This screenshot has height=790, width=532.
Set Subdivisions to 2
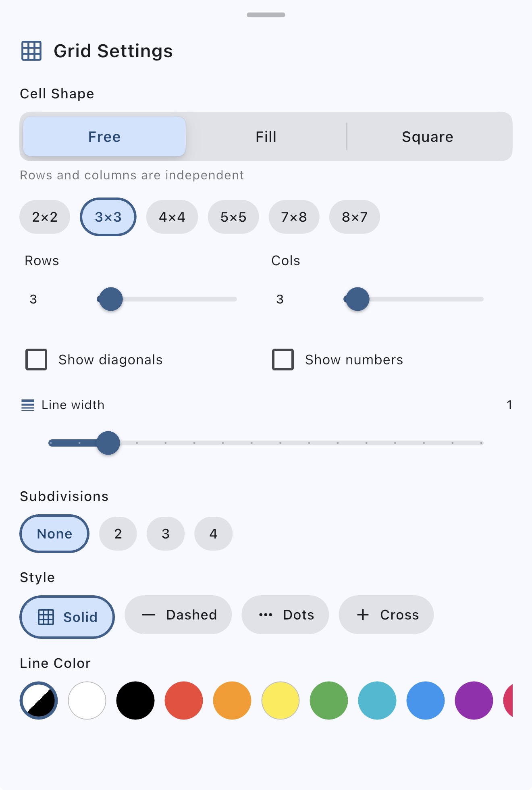click(118, 534)
